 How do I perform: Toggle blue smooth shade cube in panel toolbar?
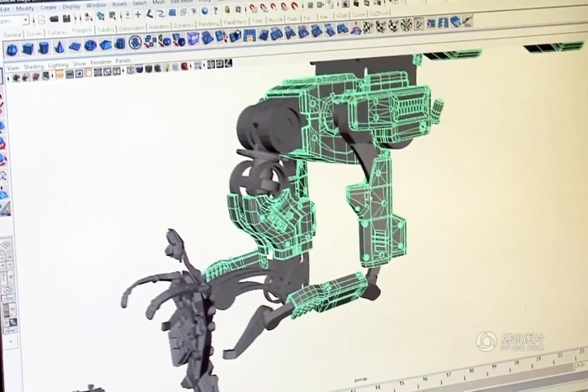pyautogui.click(x=139, y=70)
